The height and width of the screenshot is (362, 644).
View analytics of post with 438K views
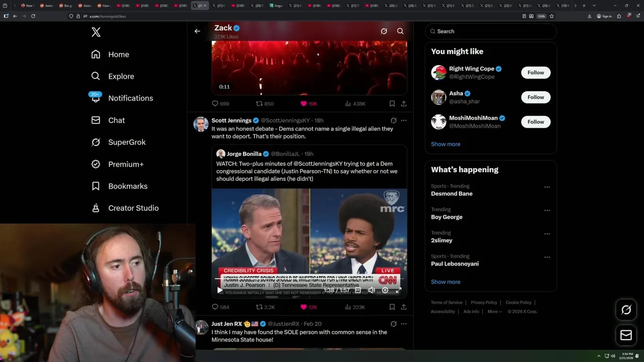pos(355,104)
